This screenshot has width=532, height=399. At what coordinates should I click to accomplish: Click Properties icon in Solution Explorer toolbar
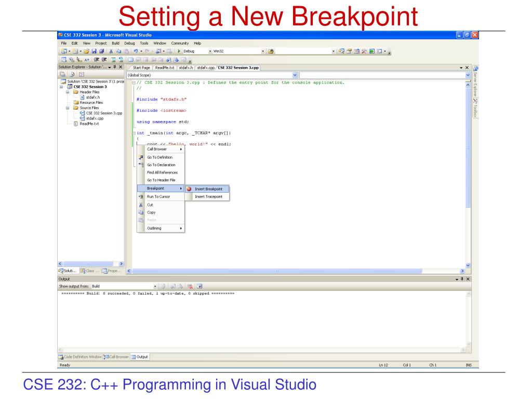62,74
